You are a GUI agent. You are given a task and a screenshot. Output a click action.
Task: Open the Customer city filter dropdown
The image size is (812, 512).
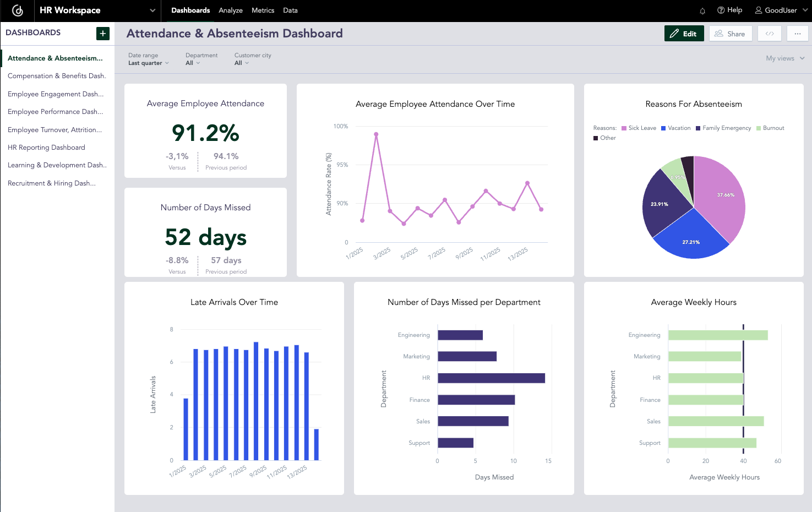click(242, 63)
